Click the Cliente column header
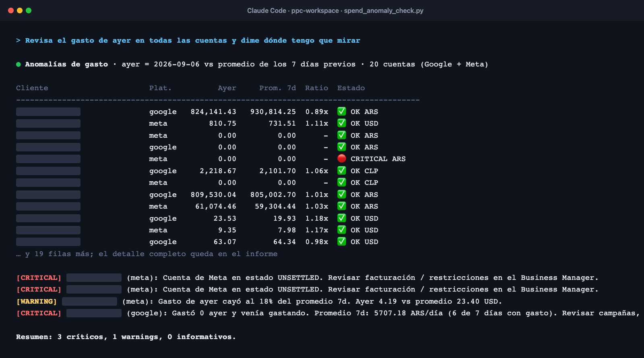Screen dimensions: 644x358 (32, 88)
